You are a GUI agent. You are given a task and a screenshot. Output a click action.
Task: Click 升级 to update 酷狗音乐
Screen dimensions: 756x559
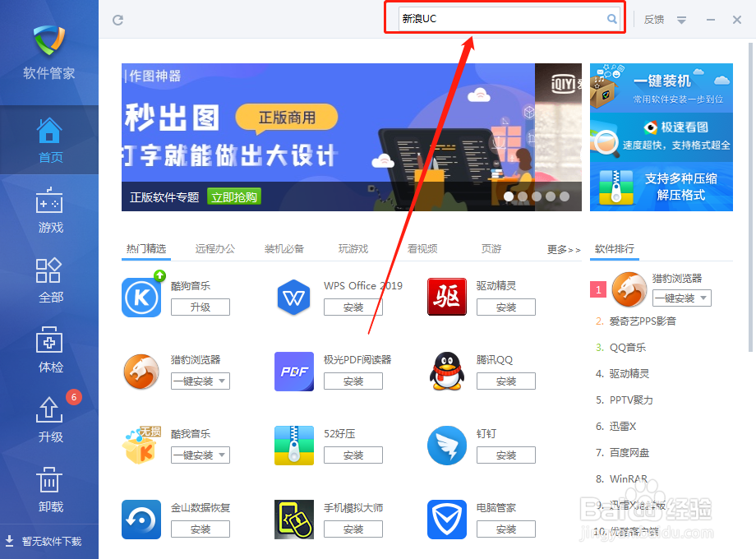point(200,307)
